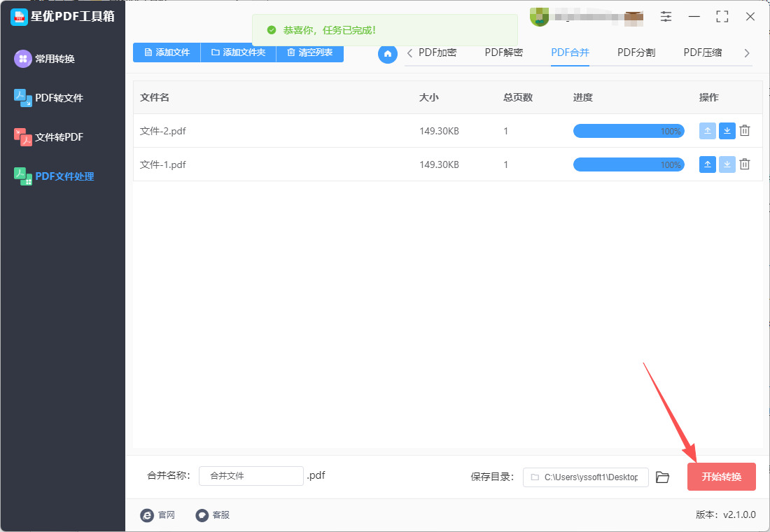Click the 合并名称 input field

(251, 476)
